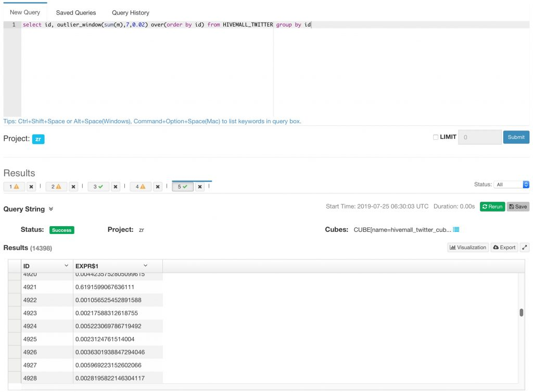The height and width of the screenshot is (392, 533).
Task: Click the results count (14398)
Action: [x=41, y=248]
